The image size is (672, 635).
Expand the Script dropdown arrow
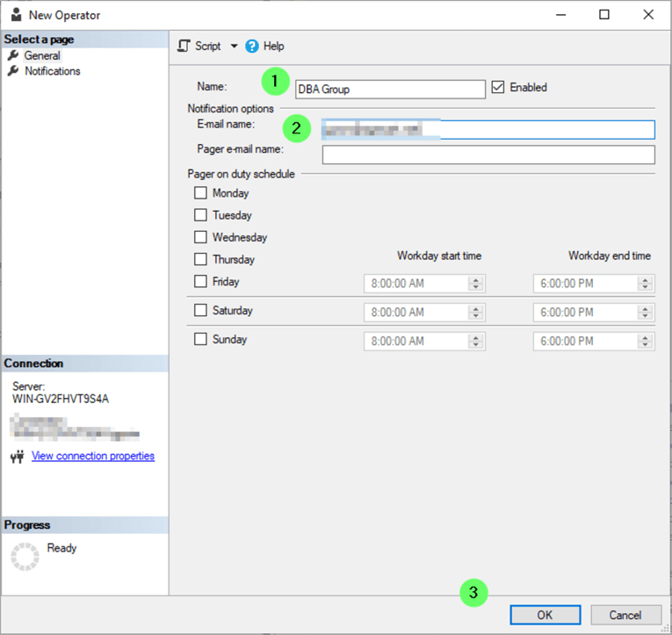tap(235, 47)
